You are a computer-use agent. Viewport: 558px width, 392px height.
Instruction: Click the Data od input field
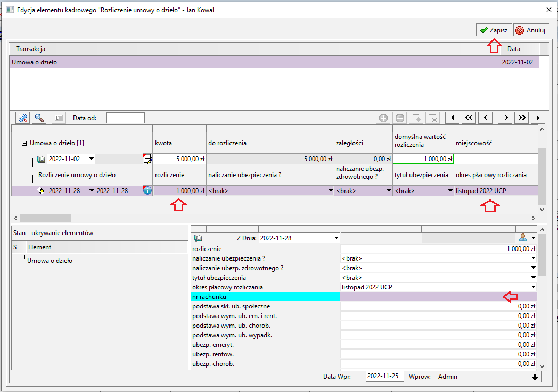tap(126, 118)
